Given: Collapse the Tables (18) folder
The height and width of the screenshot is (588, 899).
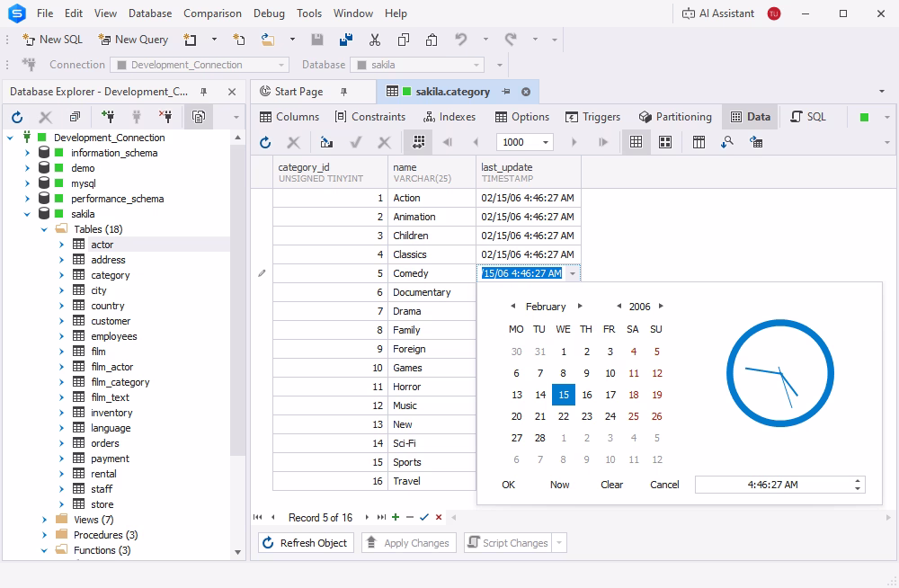Looking at the screenshot, I should [x=44, y=229].
